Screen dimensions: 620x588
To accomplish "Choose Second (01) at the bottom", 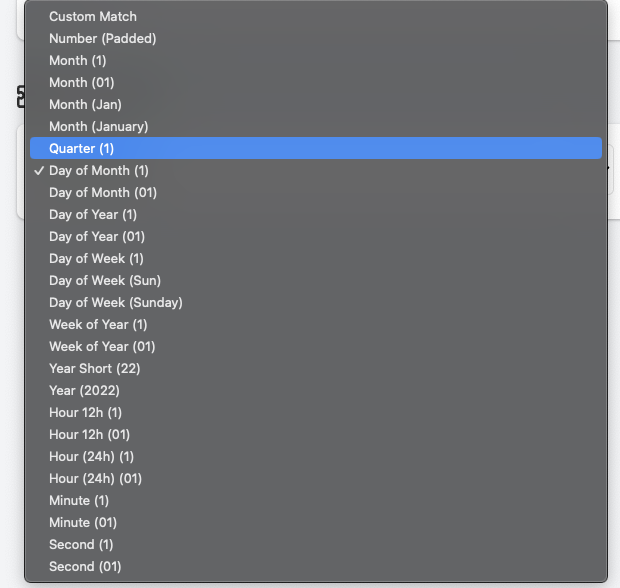I will [x=85, y=567].
